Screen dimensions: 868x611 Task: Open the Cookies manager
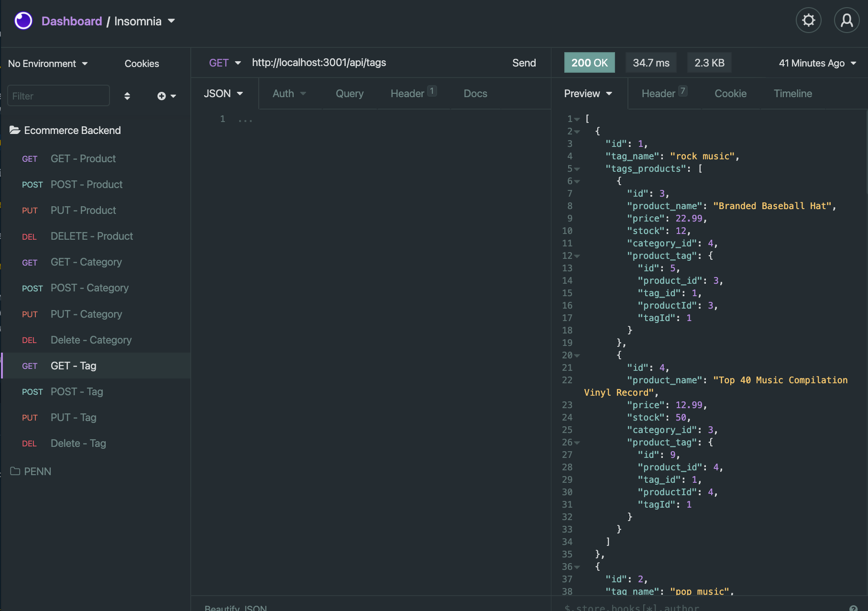(x=142, y=64)
